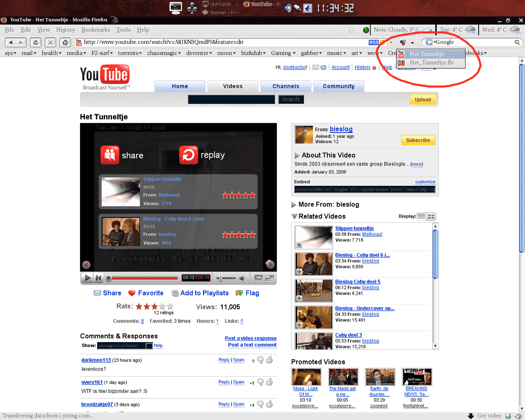Switch Related Videos to grid display
Viewport: 525px width, 420px height.
(431, 217)
